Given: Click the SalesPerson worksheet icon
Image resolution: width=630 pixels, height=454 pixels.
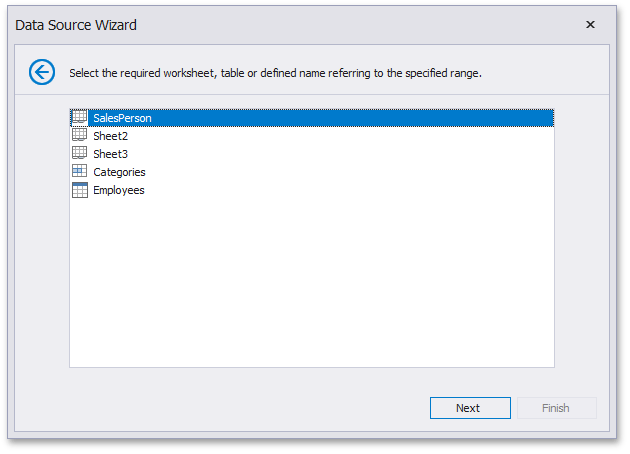Looking at the screenshot, I should (80, 118).
